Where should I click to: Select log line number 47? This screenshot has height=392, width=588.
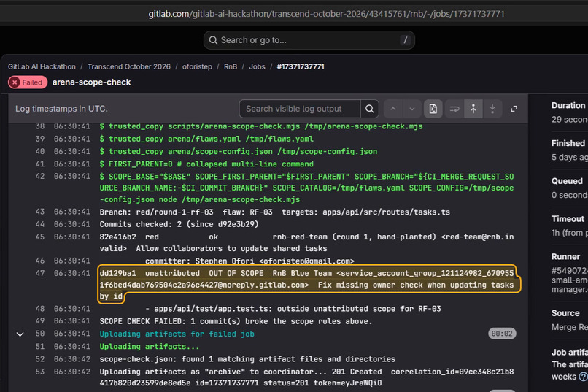[39, 273]
